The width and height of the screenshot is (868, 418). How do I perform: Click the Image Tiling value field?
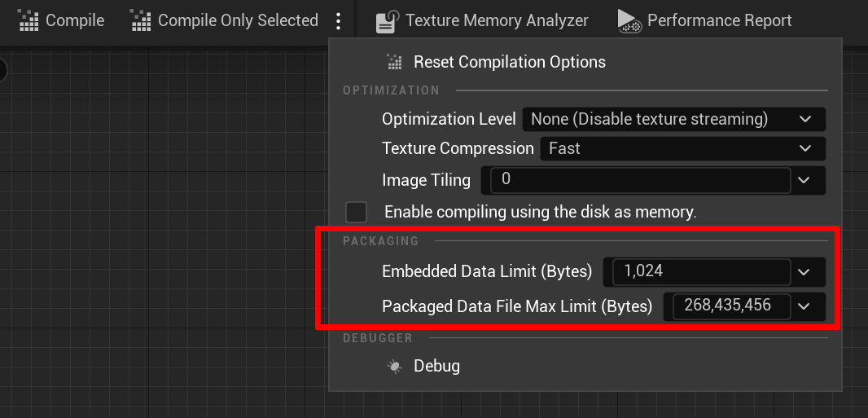(641, 180)
